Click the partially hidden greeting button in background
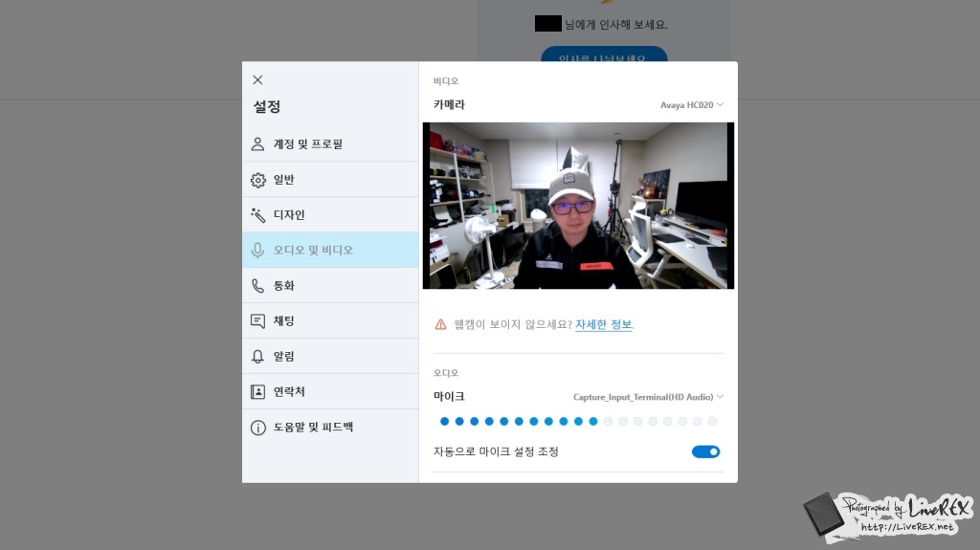This screenshot has width=980, height=550. tap(604, 55)
